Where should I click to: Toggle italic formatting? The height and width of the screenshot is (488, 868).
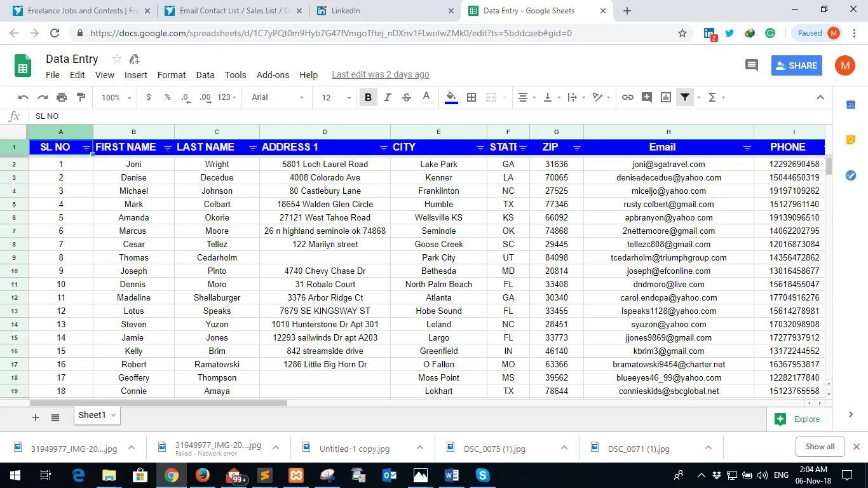[387, 97]
